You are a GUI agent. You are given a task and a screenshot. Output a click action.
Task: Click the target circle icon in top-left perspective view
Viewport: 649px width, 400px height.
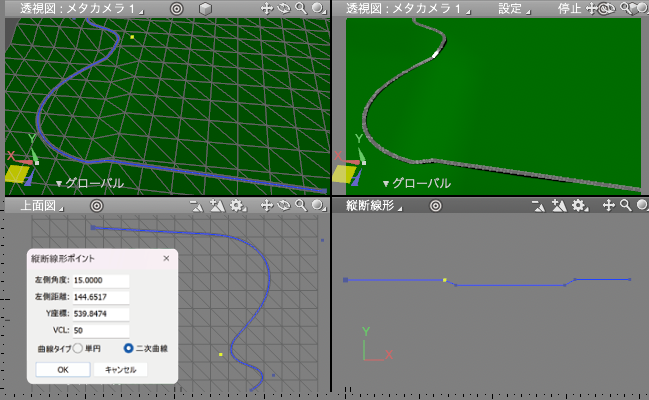[177, 9]
